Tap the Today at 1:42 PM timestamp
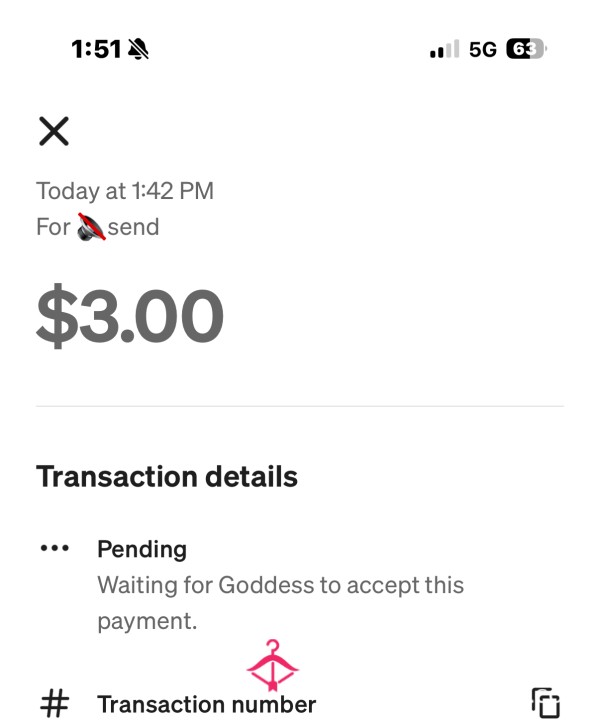600x720 pixels. click(x=125, y=191)
